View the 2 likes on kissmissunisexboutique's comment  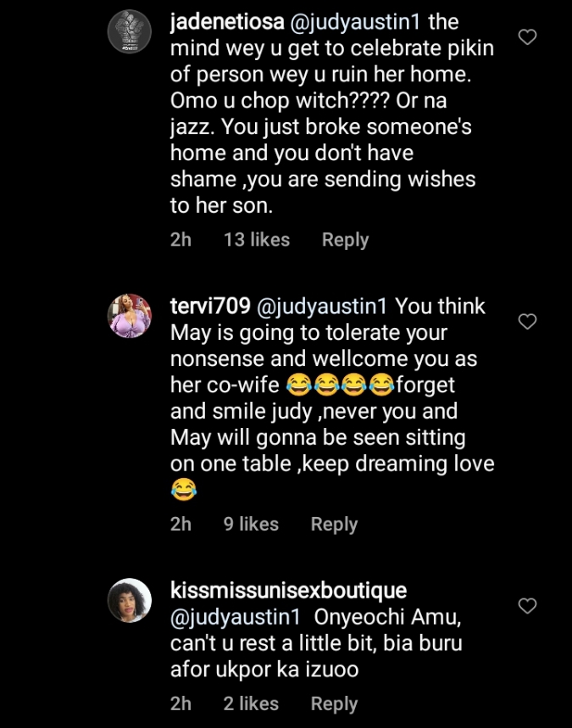click(x=251, y=703)
